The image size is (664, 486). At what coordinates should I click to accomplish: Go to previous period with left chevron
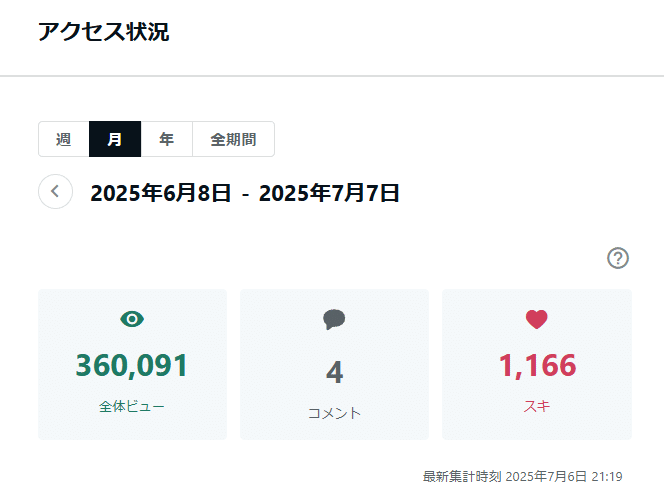coord(55,191)
